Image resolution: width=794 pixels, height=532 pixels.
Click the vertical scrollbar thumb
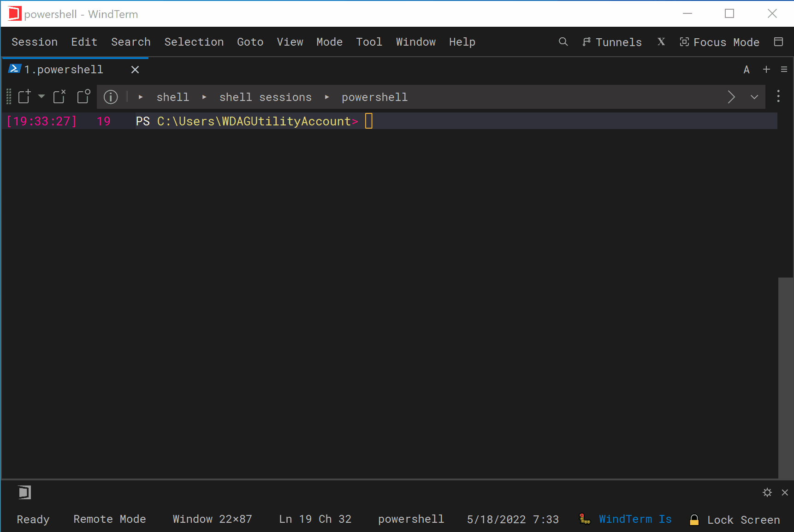pos(786,378)
